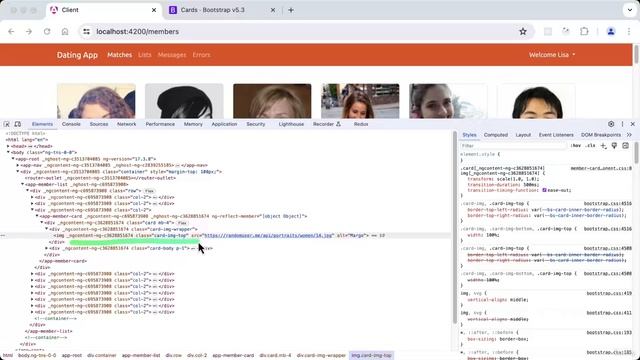The height and width of the screenshot is (360, 640).
Task: Switch to the Sources tab
Action: point(99,124)
